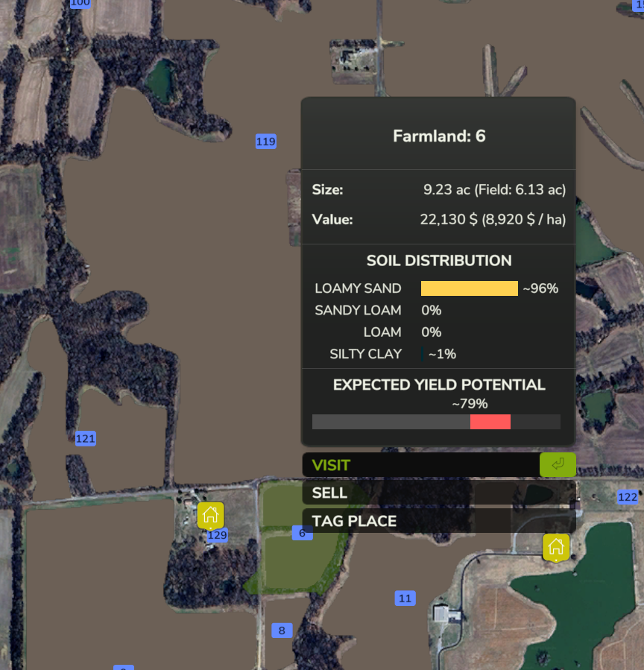Click the yellow Loamy Sand distribution bar
Screen dimensions: 644x670
(469, 288)
